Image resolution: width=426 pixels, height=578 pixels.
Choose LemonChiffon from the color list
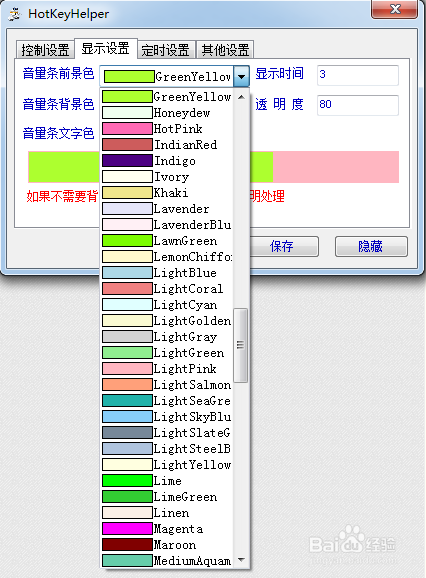point(167,257)
